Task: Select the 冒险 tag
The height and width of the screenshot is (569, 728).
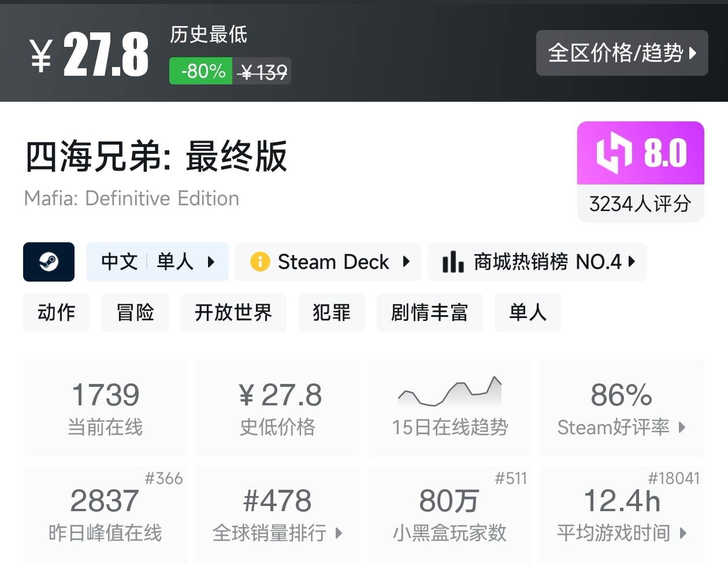Action: click(135, 313)
